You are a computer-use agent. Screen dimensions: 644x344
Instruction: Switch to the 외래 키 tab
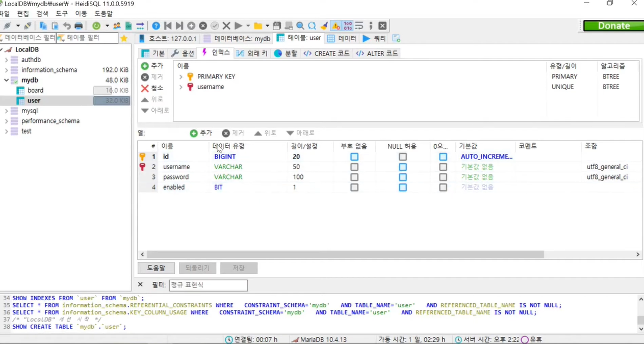click(252, 53)
